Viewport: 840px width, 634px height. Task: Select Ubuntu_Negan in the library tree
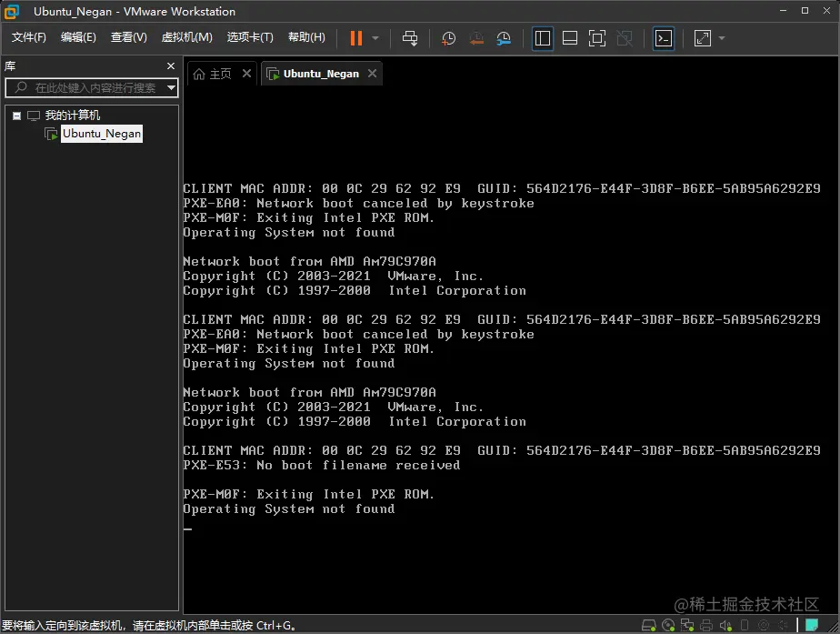[102, 134]
